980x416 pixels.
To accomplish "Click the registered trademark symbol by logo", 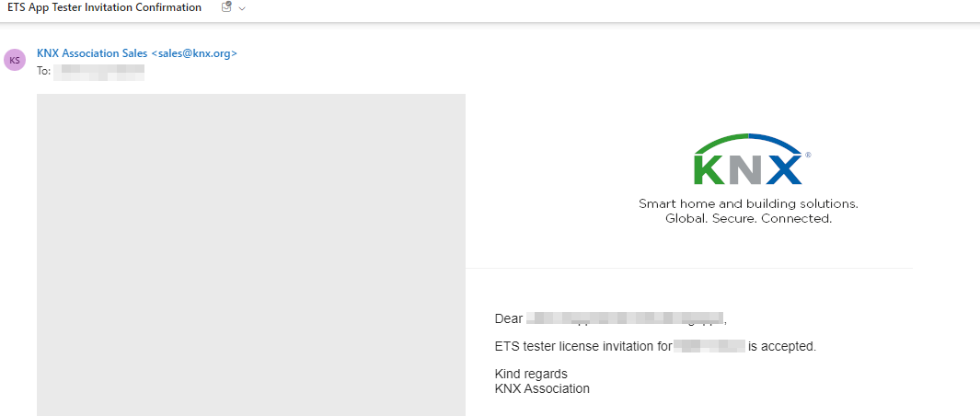I will [808, 155].
